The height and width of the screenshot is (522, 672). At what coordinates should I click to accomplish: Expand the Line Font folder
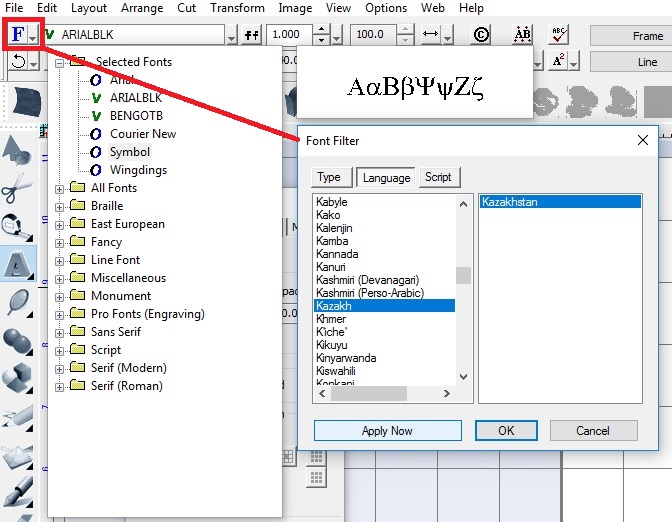(60, 261)
